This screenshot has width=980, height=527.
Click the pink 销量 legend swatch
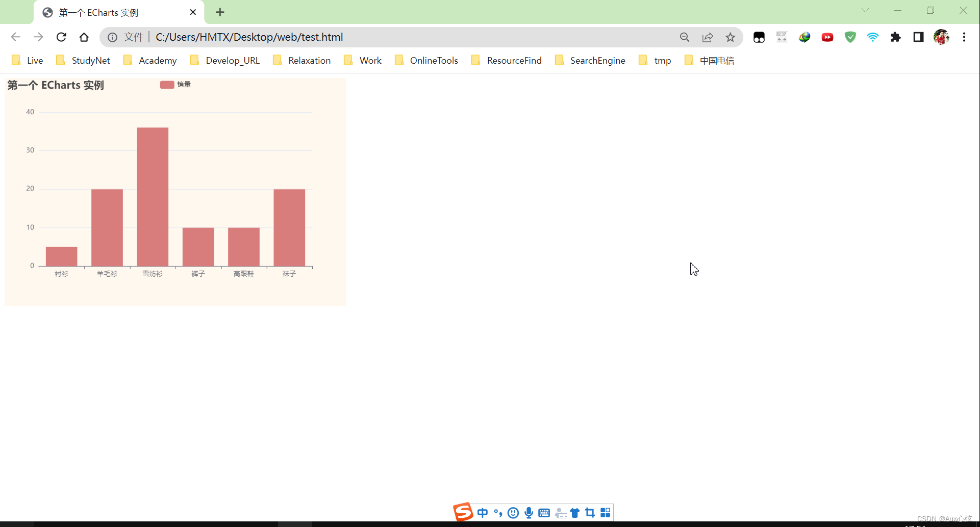point(167,84)
